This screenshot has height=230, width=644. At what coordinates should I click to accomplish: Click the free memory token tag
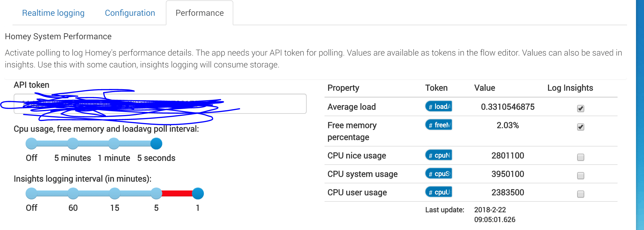pos(439,125)
